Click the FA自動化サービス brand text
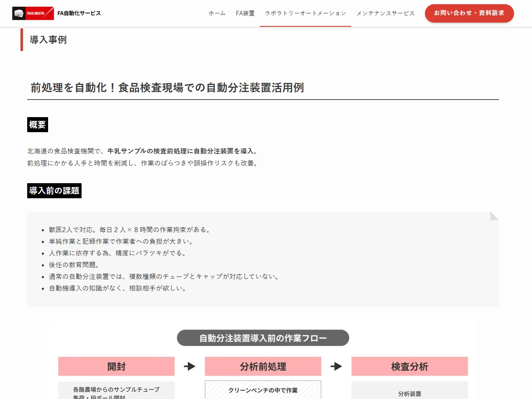Image resolution: width=532 pixels, height=399 pixels. click(79, 13)
